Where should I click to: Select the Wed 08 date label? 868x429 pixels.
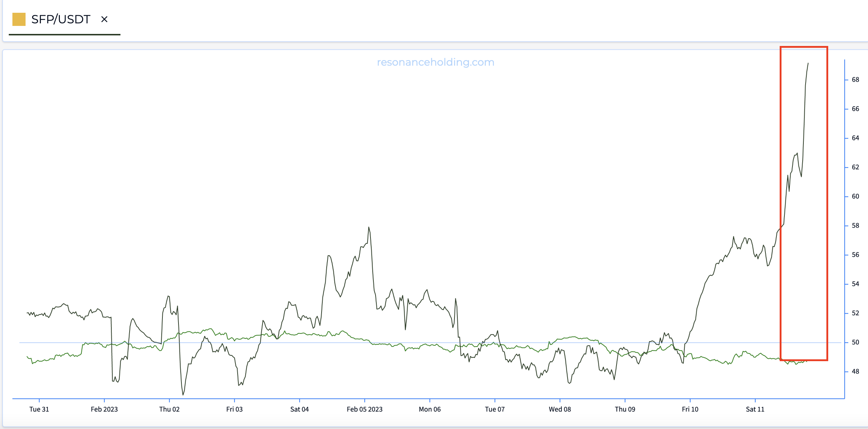tap(560, 409)
